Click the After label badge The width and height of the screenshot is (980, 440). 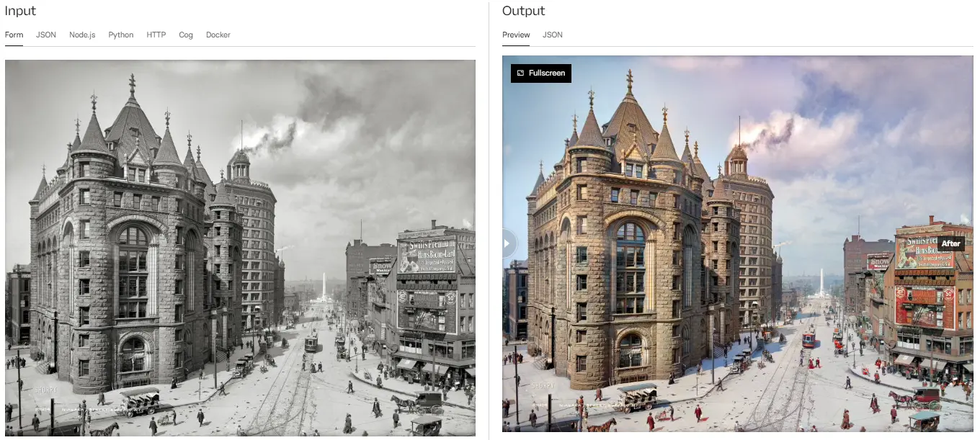click(951, 243)
